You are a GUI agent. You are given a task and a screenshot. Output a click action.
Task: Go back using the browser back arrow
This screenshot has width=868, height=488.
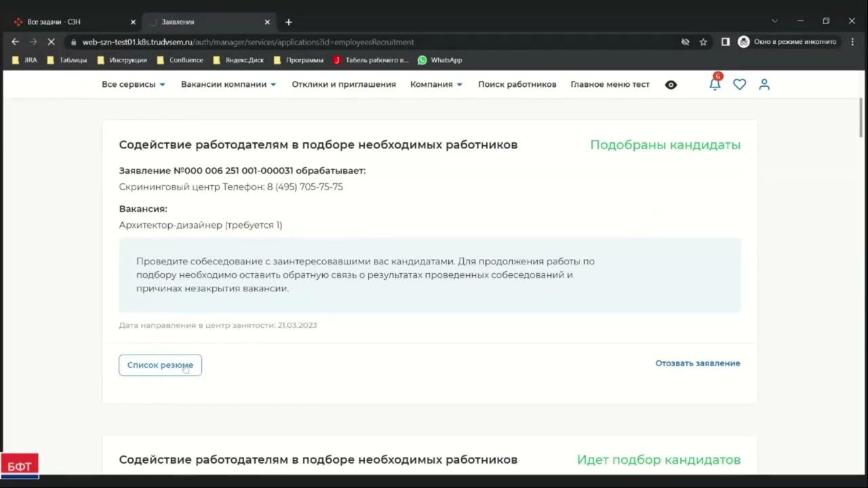[x=15, y=42]
